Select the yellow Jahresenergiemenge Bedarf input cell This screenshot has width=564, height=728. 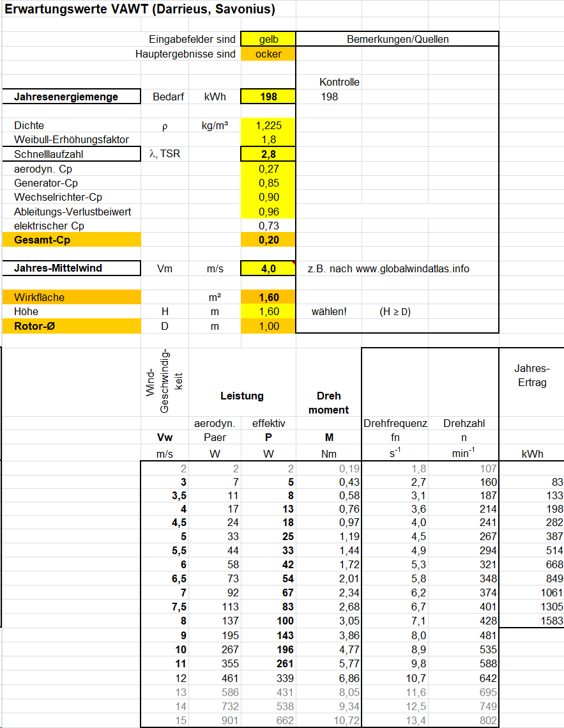[x=268, y=97]
